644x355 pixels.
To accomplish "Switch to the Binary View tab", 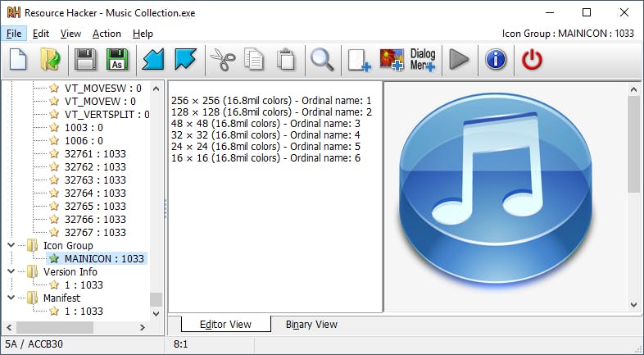I will 311,324.
